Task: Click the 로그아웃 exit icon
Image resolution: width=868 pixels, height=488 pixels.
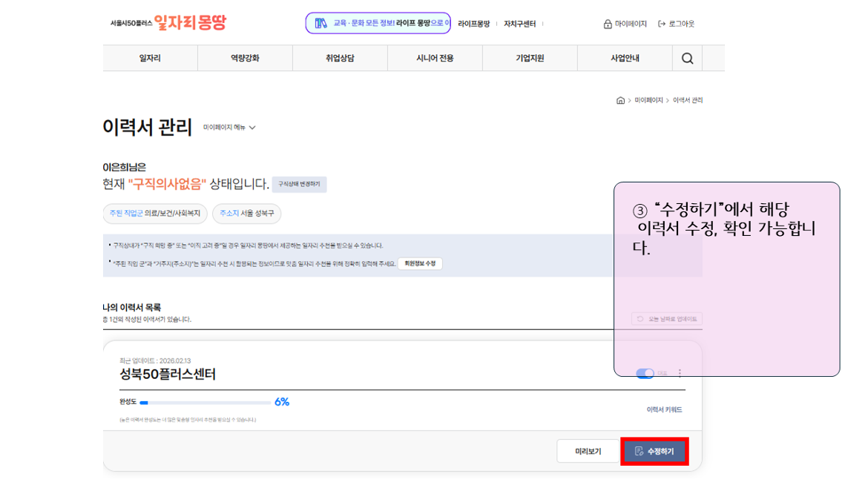Action: pos(662,24)
